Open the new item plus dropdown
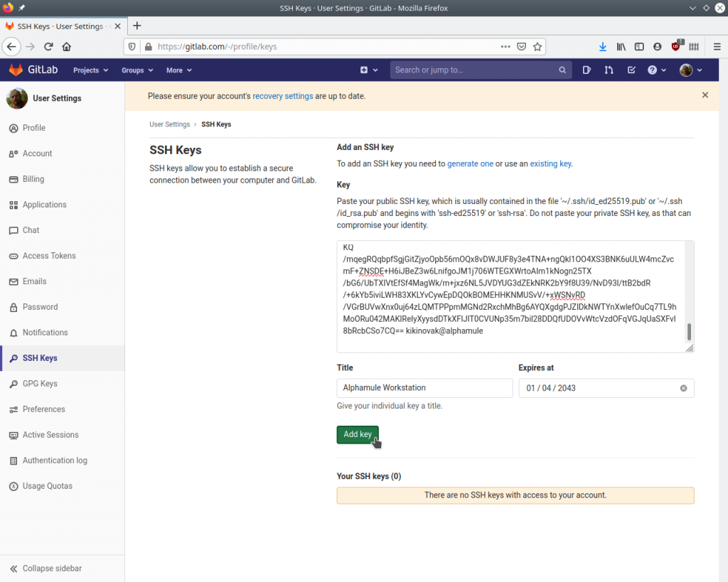The height and width of the screenshot is (582, 728). [x=368, y=70]
